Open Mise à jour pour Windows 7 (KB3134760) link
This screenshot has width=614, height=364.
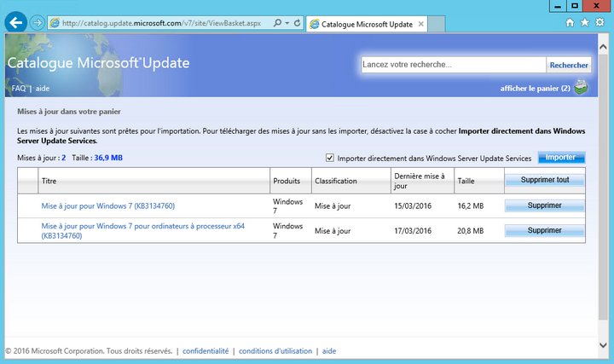pos(108,206)
